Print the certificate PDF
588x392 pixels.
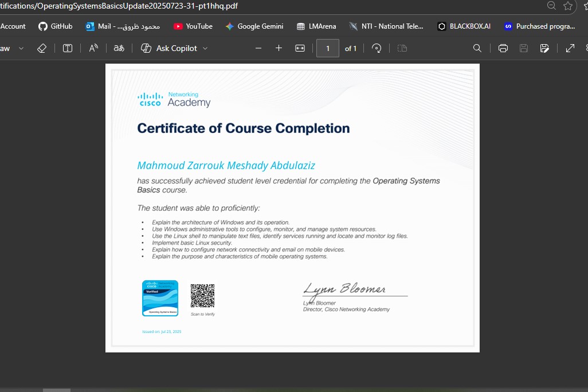click(503, 48)
